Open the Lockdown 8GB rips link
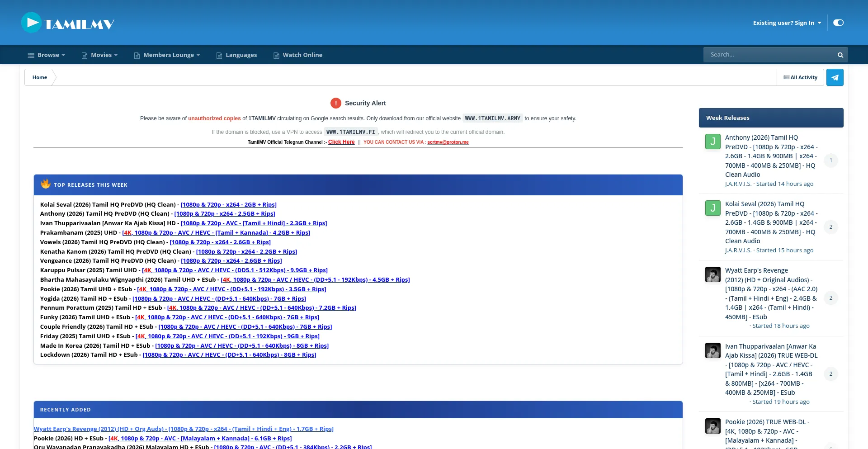 [229, 355]
